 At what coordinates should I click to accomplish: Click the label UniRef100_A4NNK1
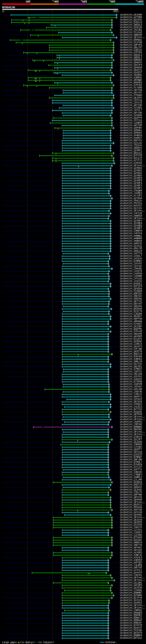point(131,236)
